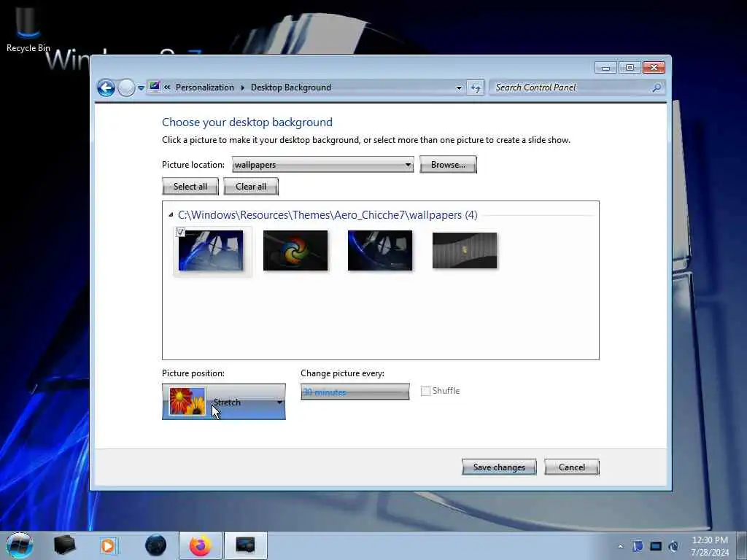Click the power tray icon
The width and height of the screenshot is (747, 560).
[673, 546]
